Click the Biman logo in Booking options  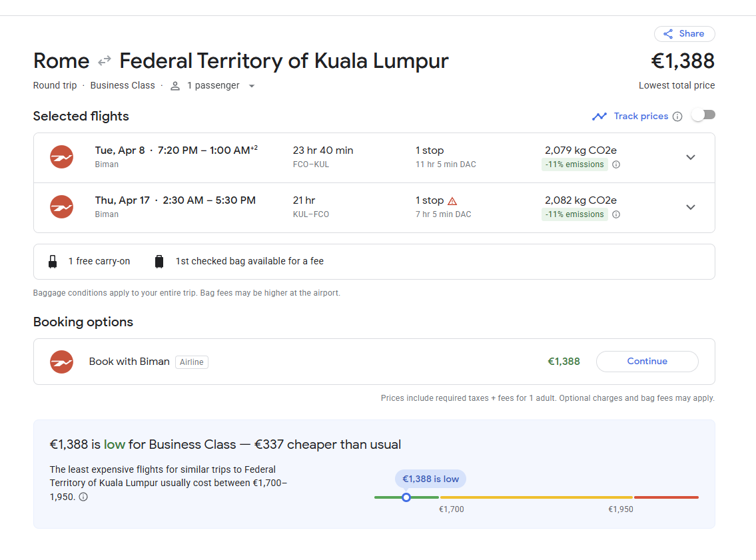62,362
